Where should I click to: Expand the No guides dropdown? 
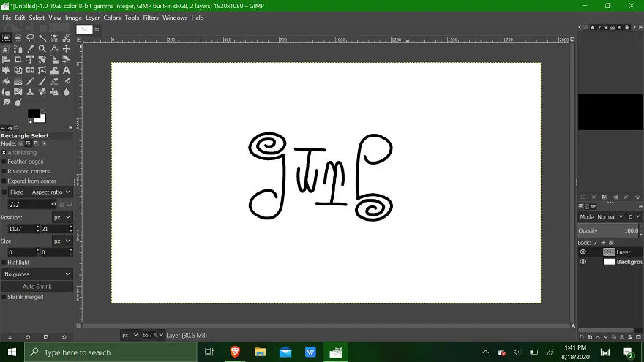point(37,274)
